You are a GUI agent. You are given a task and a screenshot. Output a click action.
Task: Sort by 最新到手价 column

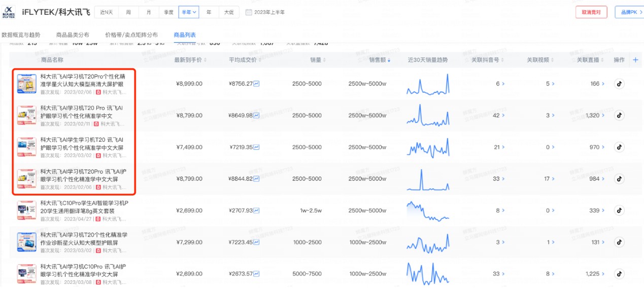coord(191,60)
